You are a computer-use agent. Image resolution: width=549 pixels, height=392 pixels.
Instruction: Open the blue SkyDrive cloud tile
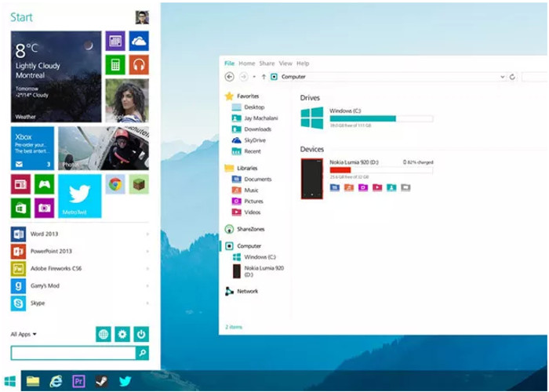click(x=139, y=42)
